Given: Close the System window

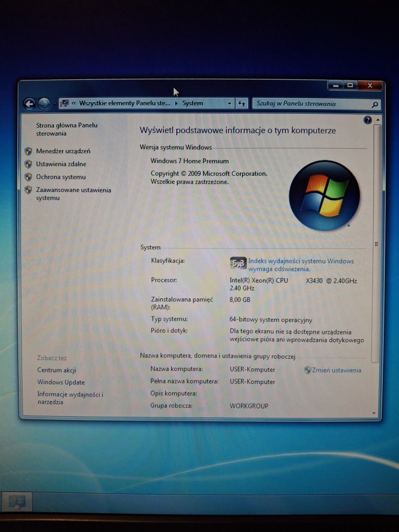Looking at the screenshot, I should (x=370, y=85).
